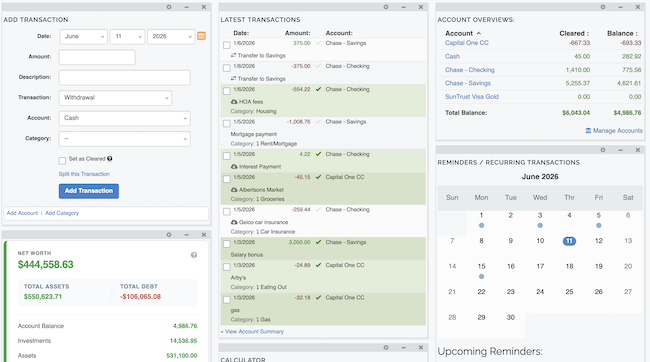
Task: Open settings gear of Net Worth panel
Action: click(169, 235)
